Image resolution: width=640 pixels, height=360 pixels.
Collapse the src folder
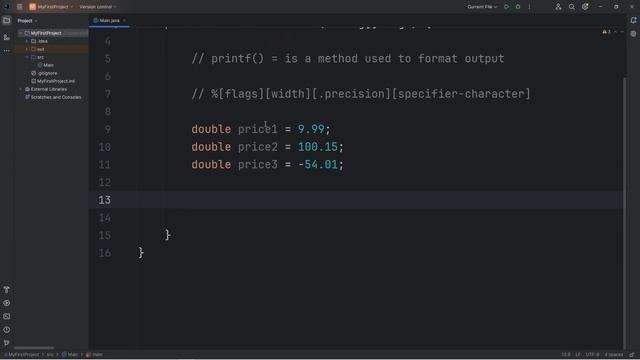click(27, 57)
